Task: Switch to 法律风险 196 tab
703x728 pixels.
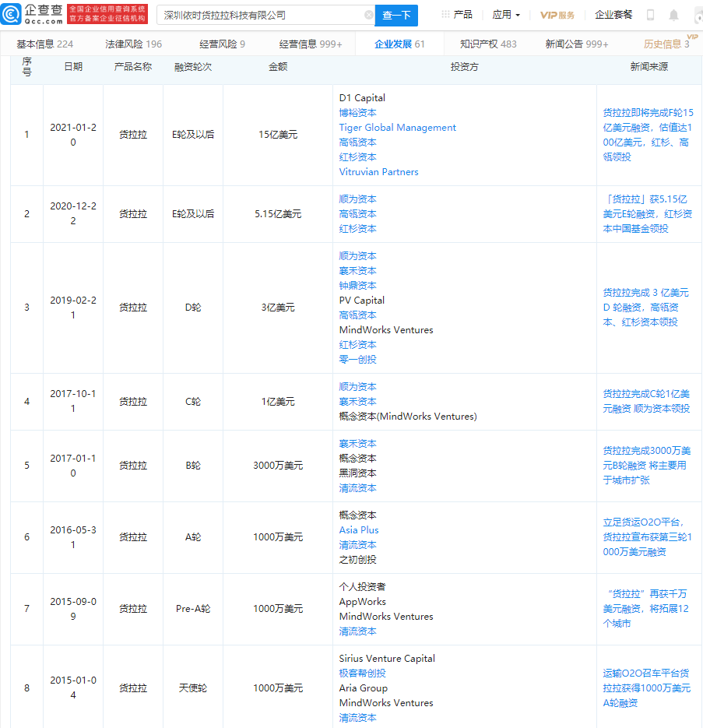Action: tap(134, 44)
